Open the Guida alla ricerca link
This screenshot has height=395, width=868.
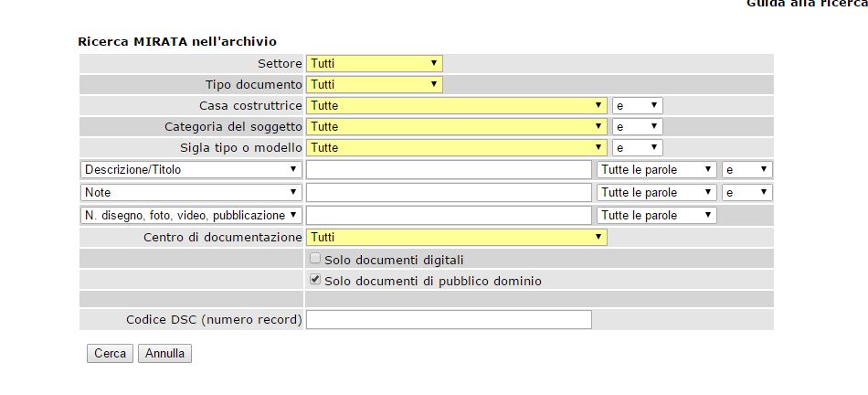coord(807,4)
